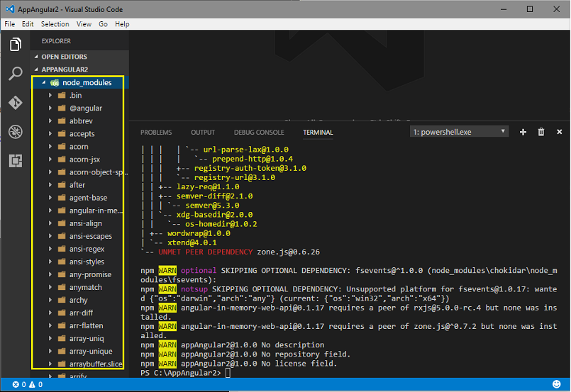571x392 pixels.
Task: Select the angular-in-me... folder row
Action: (x=79, y=211)
